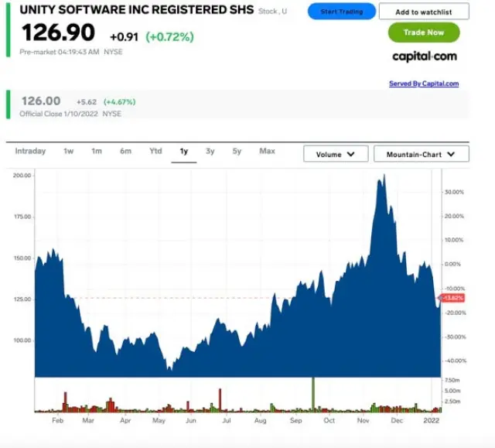495x448 pixels.
Task: Open the Served By Capital.com link
Action: point(423,84)
